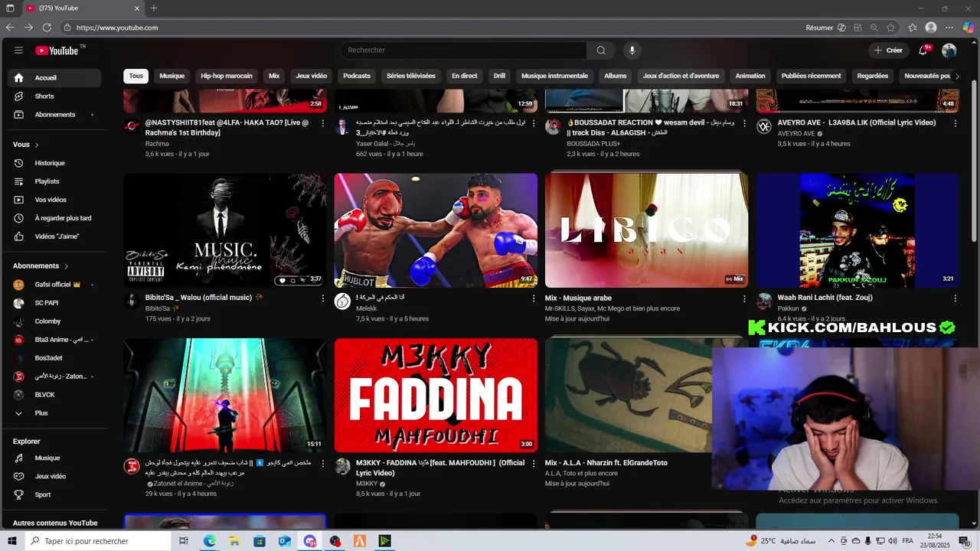Open Vos vidéos in the sidebar
980x551 pixels.
pyautogui.click(x=54, y=200)
